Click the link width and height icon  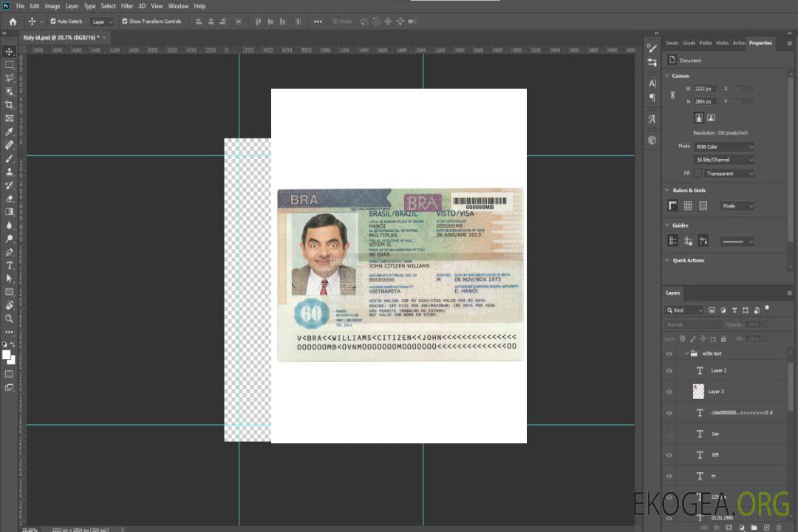click(672, 95)
